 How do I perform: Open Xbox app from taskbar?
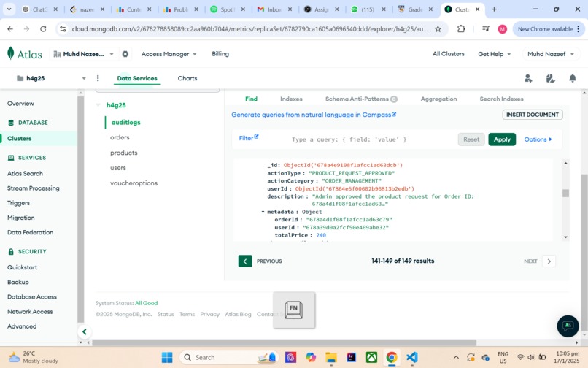(371, 357)
